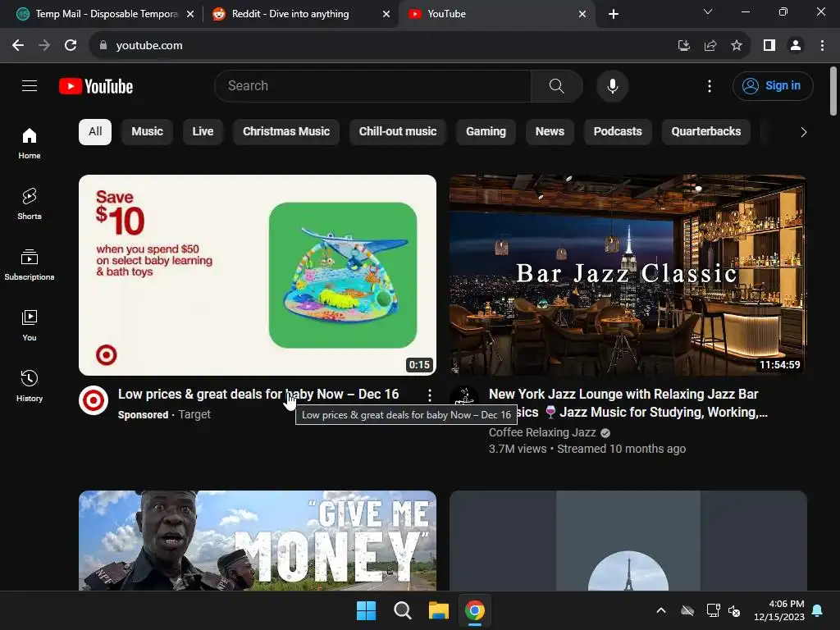Viewport: 840px width, 630px height.
Task: Click the search magnifier button
Action: (557, 85)
